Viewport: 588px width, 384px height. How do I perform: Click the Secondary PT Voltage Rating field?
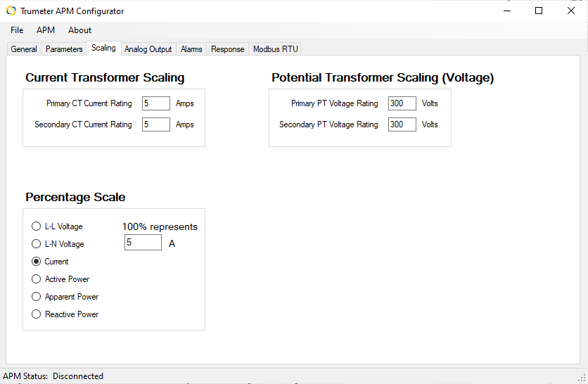tap(402, 124)
